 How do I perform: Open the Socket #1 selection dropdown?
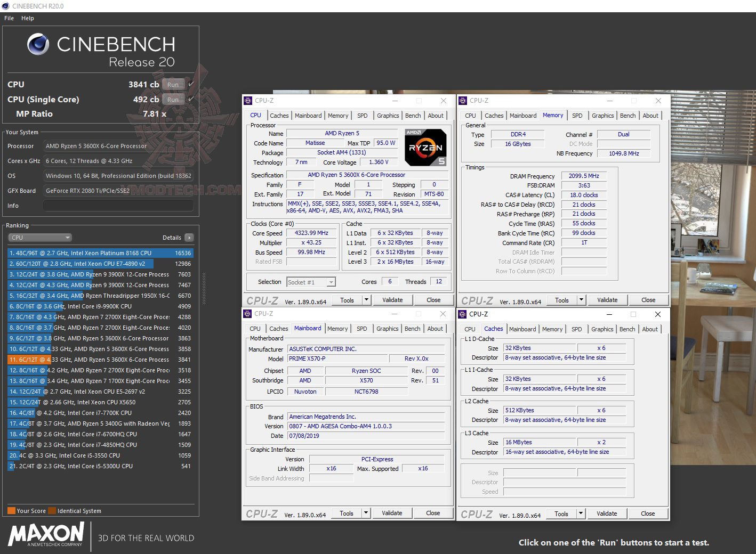(x=331, y=282)
